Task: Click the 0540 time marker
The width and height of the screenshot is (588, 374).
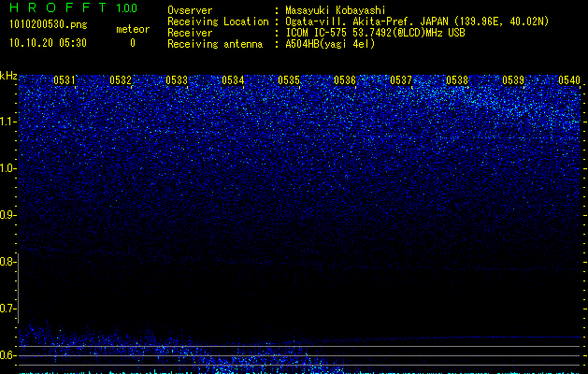Action: (x=569, y=80)
